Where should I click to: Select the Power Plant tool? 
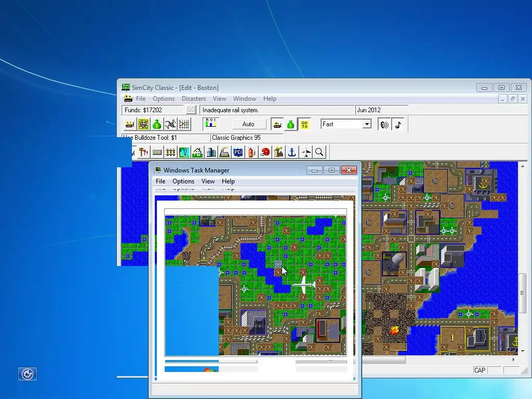point(278,152)
